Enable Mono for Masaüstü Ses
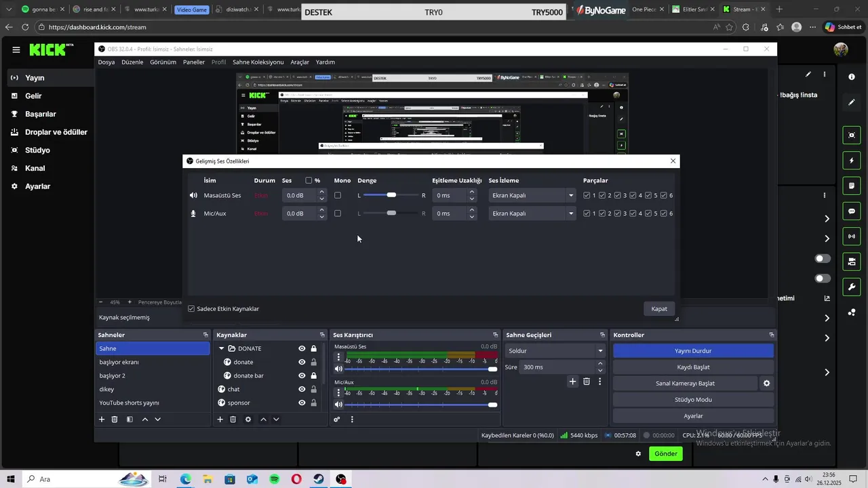 coord(338,195)
